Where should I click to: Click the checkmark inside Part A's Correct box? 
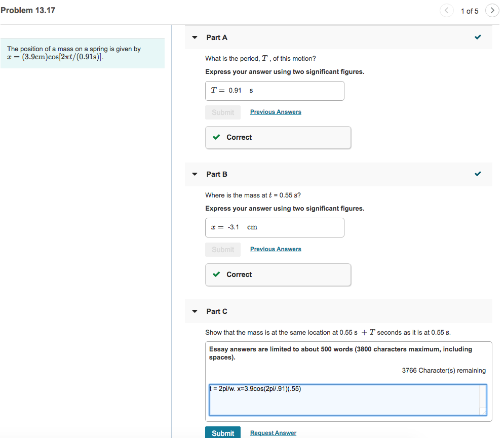pos(217,137)
